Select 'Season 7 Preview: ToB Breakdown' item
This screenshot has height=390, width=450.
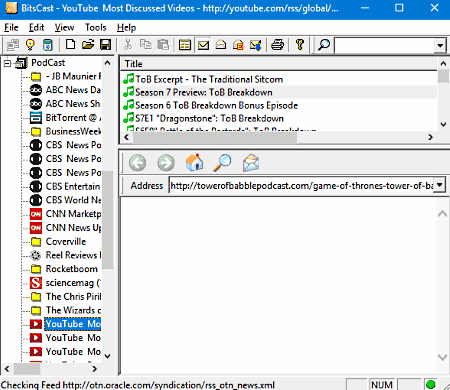tap(204, 92)
